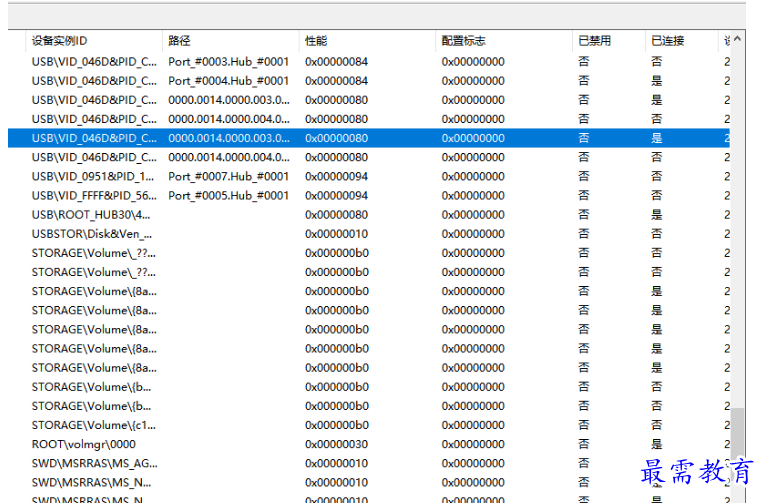Select the row with path Port_#0004.Hub_#0001

(x=369, y=81)
